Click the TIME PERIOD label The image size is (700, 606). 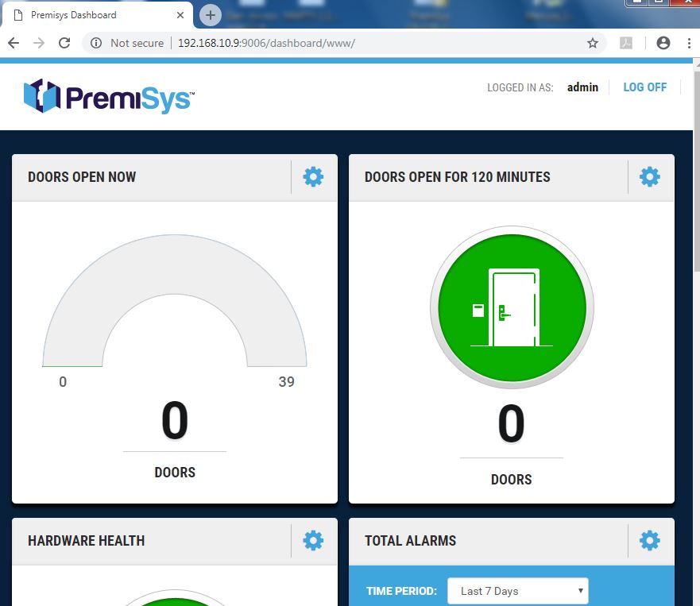[x=401, y=591]
